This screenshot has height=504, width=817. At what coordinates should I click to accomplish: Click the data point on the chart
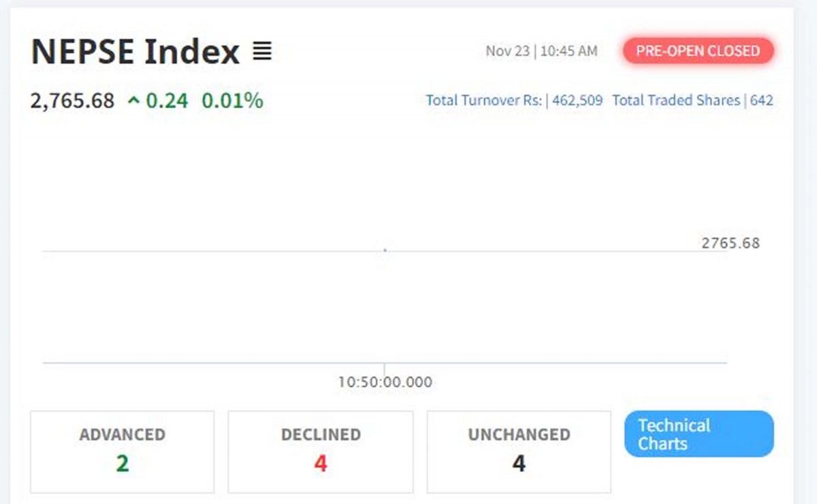point(385,250)
